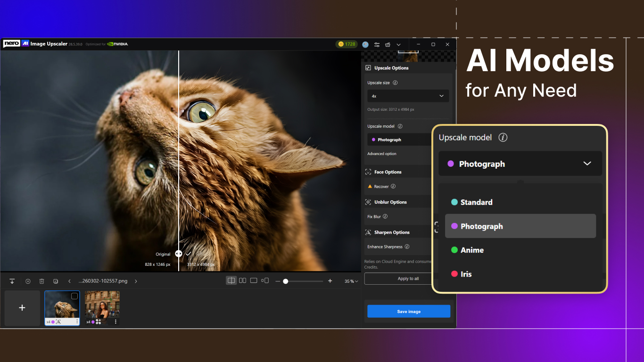Click the Unblur Options section icon
Image resolution: width=644 pixels, height=362 pixels.
(368, 202)
